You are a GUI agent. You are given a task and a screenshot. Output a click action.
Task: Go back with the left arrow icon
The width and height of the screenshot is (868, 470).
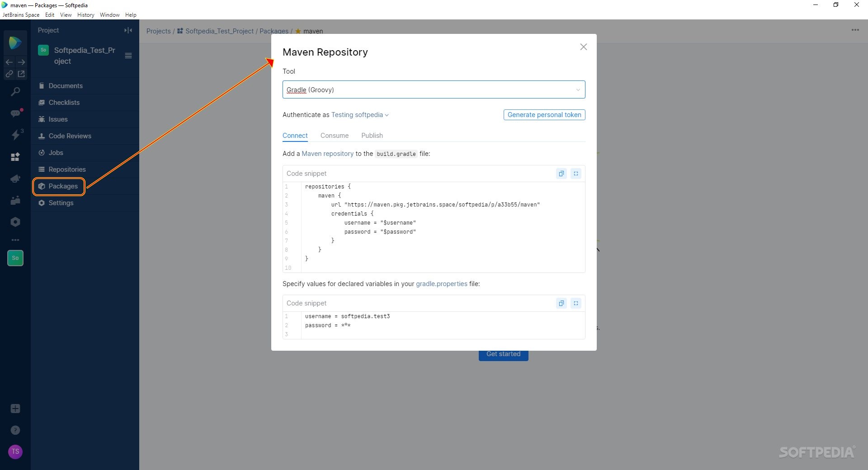(9, 62)
